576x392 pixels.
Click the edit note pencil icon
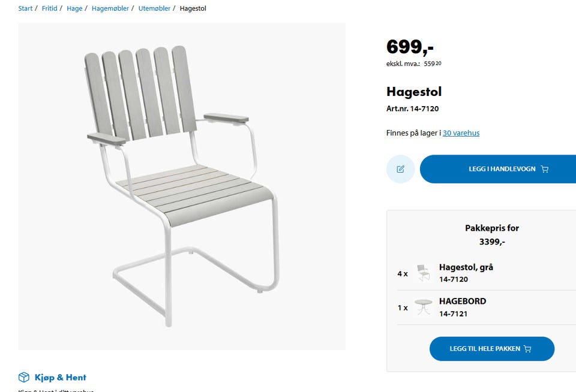point(400,169)
